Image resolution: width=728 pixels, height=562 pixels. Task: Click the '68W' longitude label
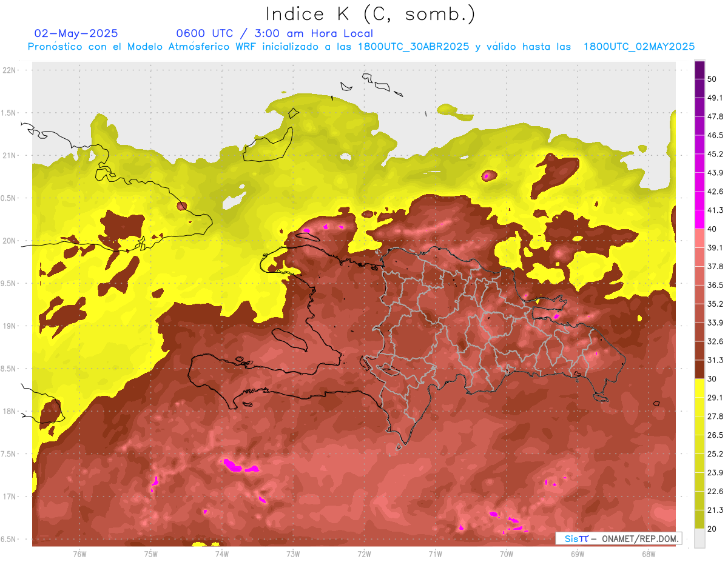(649, 554)
